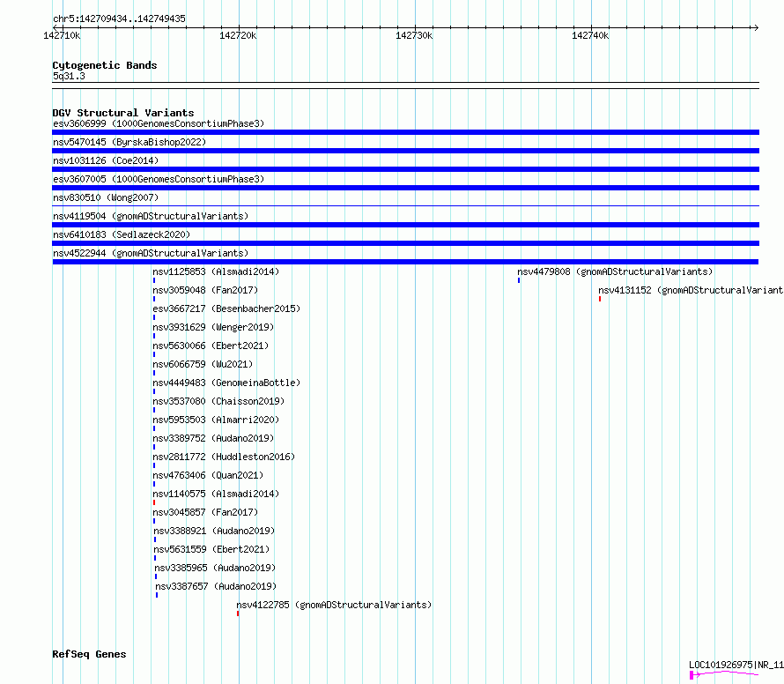Select the magenta LOC101926975 gene glyph
The height and width of the screenshot is (684, 784).
[x=724, y=674]
